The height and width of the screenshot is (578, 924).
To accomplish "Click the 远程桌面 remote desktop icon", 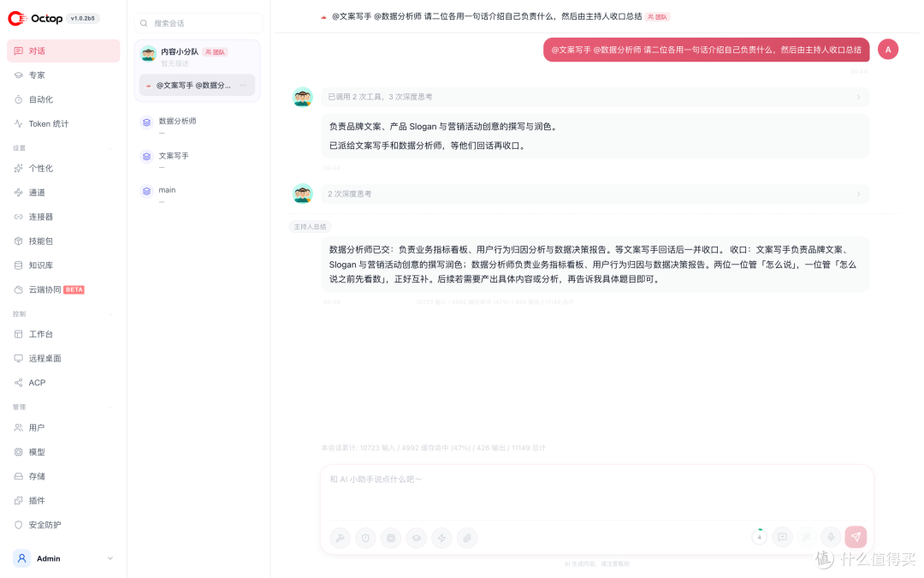I will [x=18, y=359].
